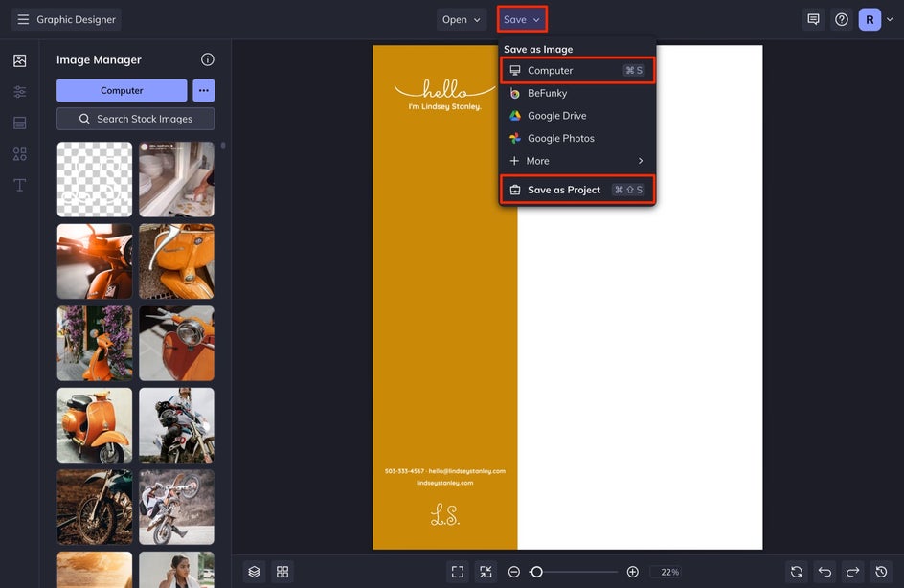904x588 pixels.
Task: Open the three-dots upload options menu
Action: pyautogui.click(x=204, y=91)
